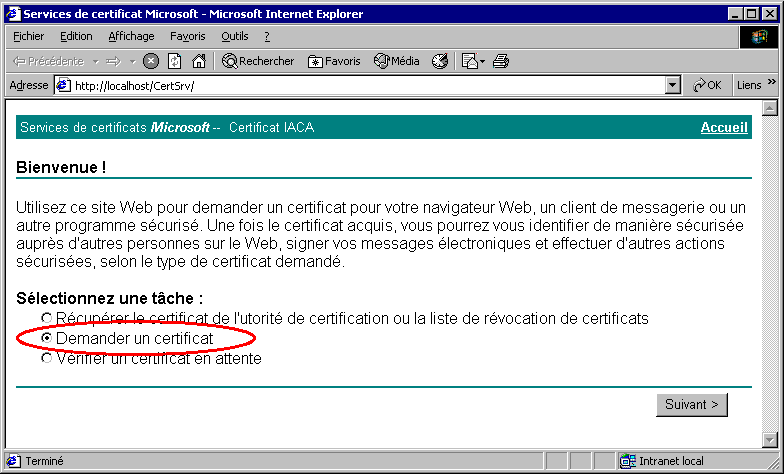Click the Sélectionnez une tâche label
Image resolution: width=784 pixels, height=474 pixels.
pos(110,298)
